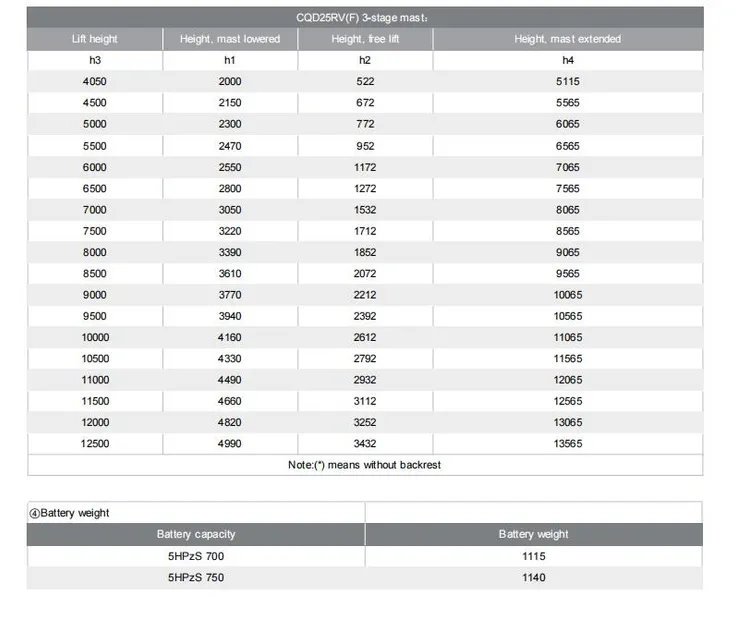Click the h4 subheader cell
This screenshot has width=749, height=620.
click(x=567, y=60)
